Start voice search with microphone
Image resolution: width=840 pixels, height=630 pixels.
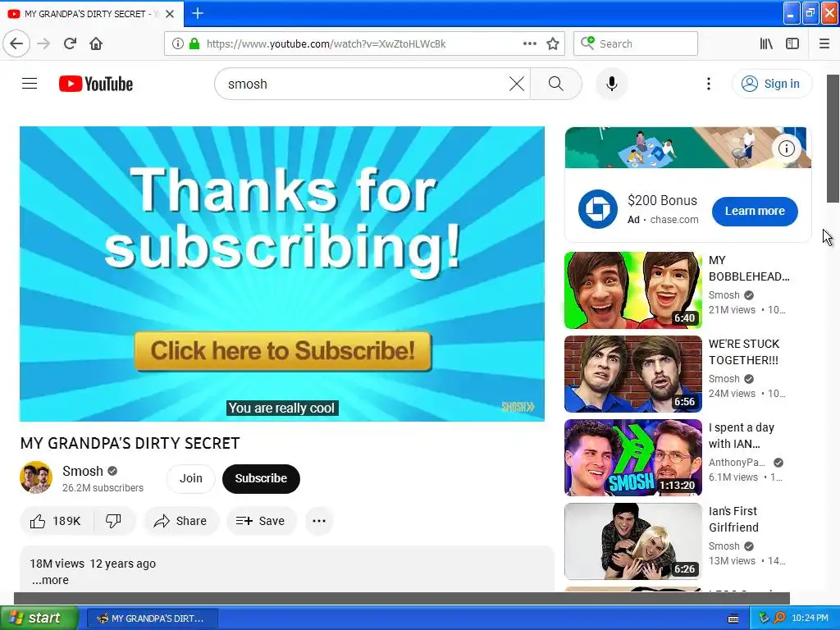pyautogui.click(x=611, y=84)
